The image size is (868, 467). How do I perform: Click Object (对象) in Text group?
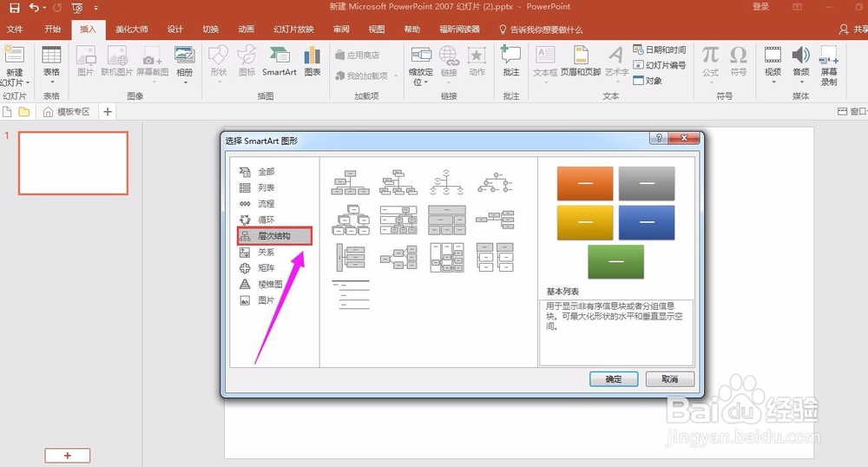(648, 81)
